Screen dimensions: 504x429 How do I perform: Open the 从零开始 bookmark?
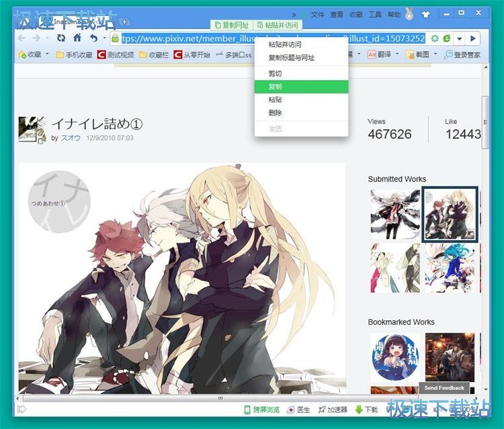(192, 54)
